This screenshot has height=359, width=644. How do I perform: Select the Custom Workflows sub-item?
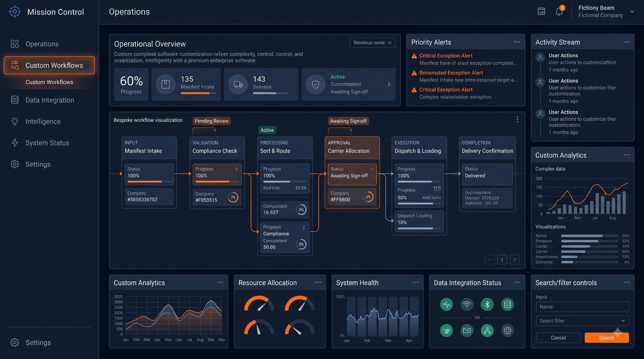click(x=49, y=82)
